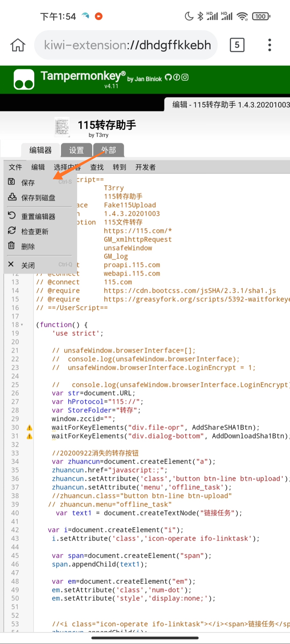Click the version value 1.4.3.20201003
The width and height of the screenshot is (290, 644).
click(132, 214)
